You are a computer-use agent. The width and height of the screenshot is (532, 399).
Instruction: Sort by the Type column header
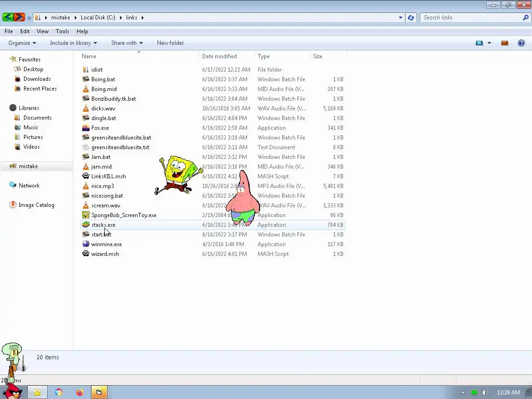(x=282, y=56)
